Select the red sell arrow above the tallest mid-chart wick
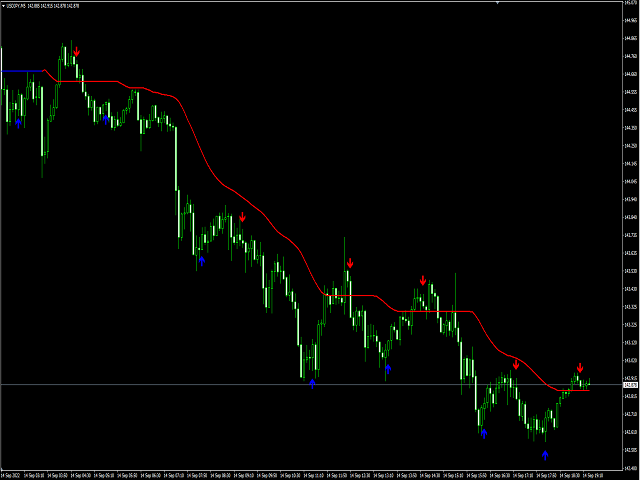Screen dimensions: 640x480 click(350, 262)
